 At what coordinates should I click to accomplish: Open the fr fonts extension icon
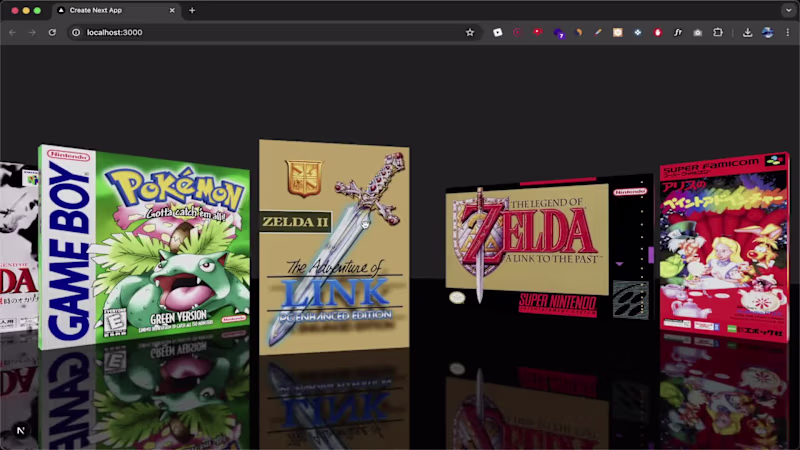tap(678, 32)
